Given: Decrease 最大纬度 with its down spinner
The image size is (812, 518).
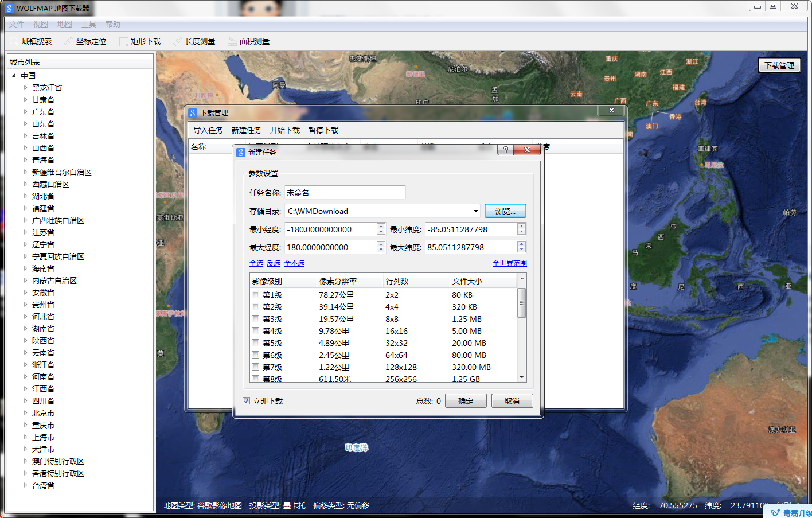Looking at the screenshot, I should tap(521, 250).
